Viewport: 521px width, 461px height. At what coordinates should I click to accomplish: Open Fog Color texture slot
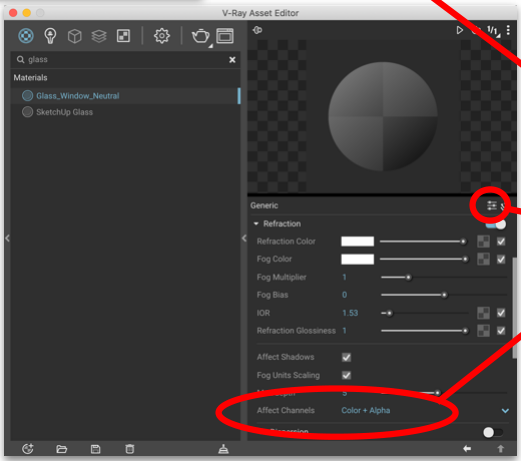483,259
